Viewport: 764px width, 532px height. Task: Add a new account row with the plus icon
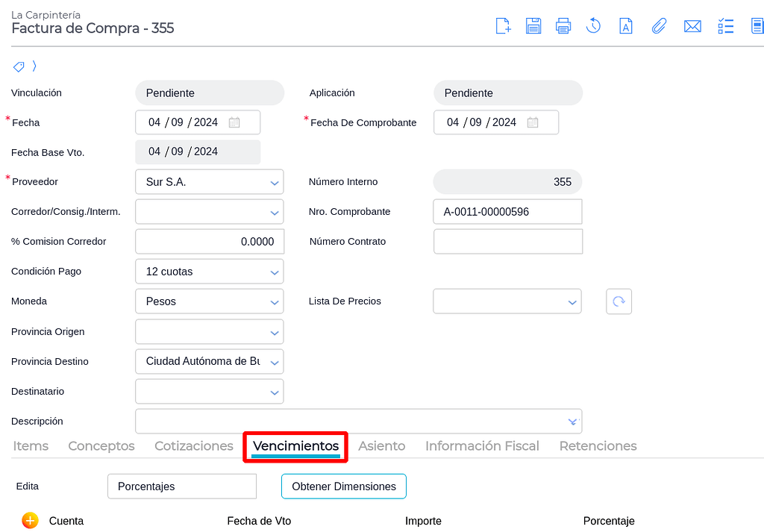(x=30, y=521)
